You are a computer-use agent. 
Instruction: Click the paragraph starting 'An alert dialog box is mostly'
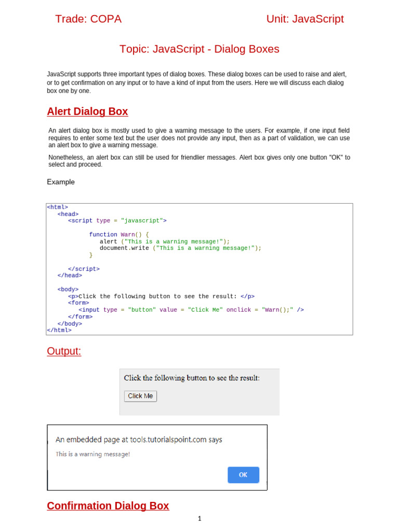(199, 138)
